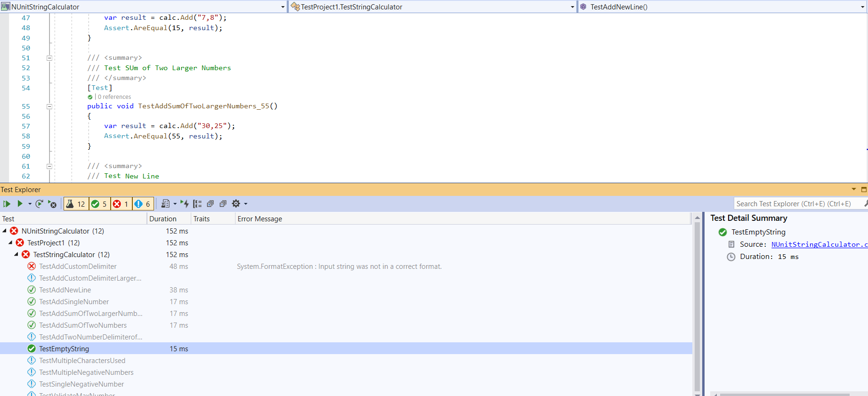Viewport: 868px width, 396px height.
Task: Select TestMultipleCharactersUsed test
Action: [x=82, y=361]
